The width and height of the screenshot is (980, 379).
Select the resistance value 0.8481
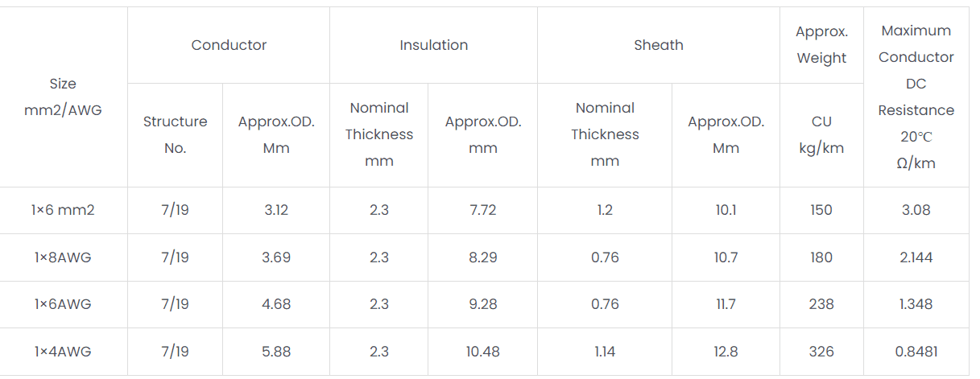[916, 352]
